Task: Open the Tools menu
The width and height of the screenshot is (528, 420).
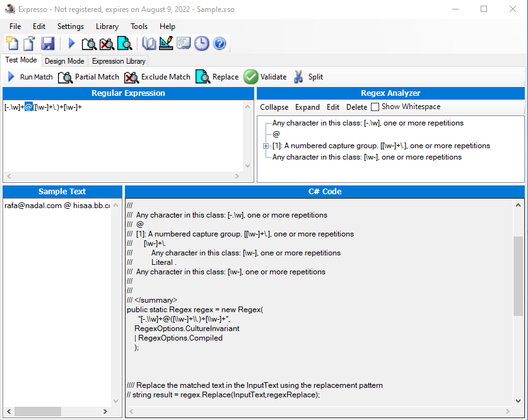Action: pos(139,26)
